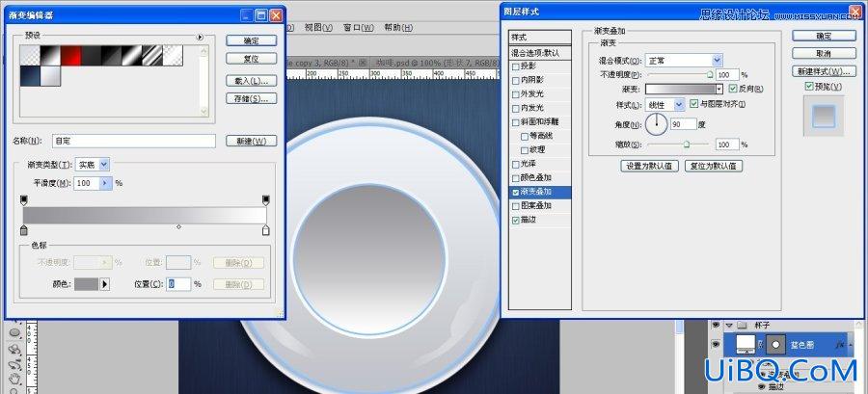Open the 平滑度 smoothness slider arrow
This screenshot has height=394, width=868.
106,183
